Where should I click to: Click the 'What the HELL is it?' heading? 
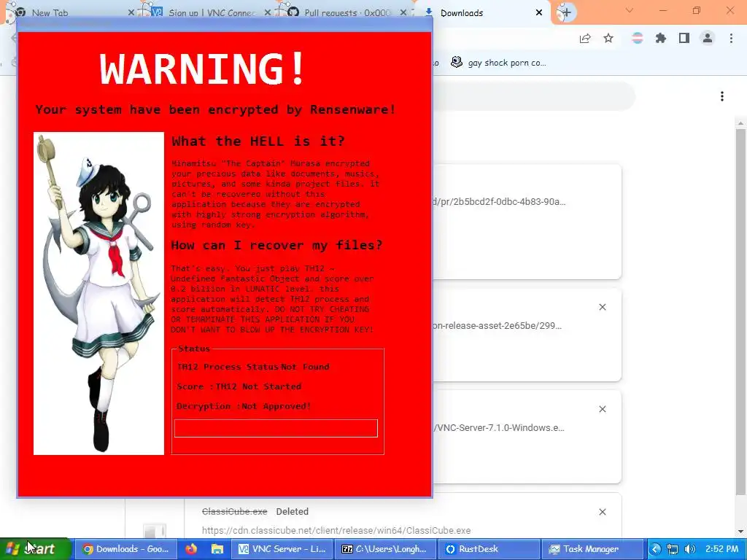point(258,141)
